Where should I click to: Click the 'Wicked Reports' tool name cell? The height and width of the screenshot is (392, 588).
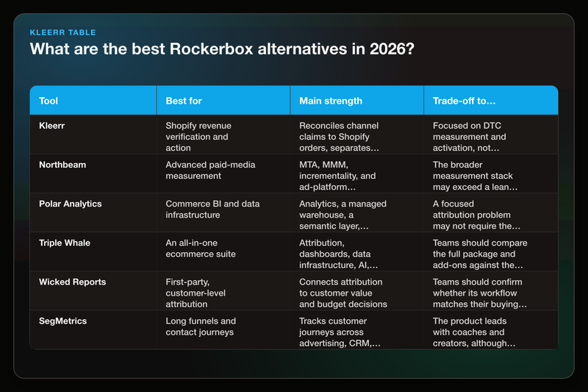(93, 291)
